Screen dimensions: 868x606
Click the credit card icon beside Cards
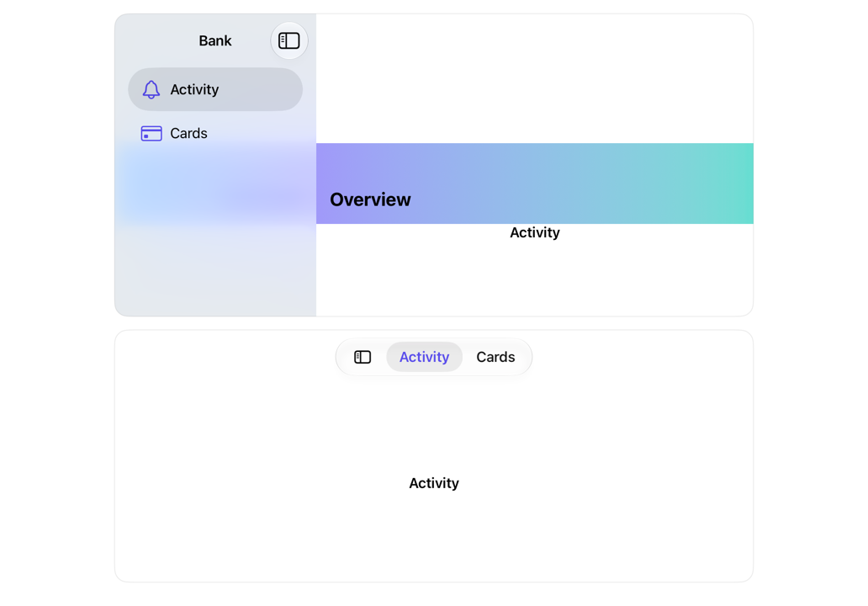point(151,134)
